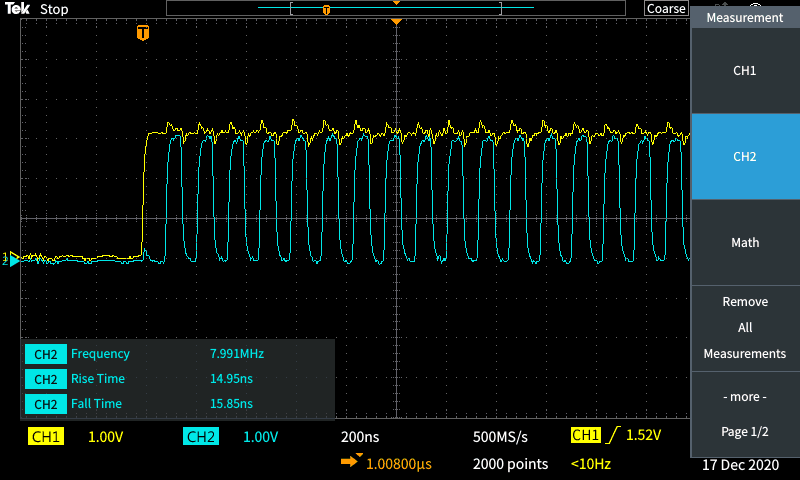This screenshot has height=480, width=800.
Task: Click the Stop acquisition status label
Action: click(x=54, y=9)
